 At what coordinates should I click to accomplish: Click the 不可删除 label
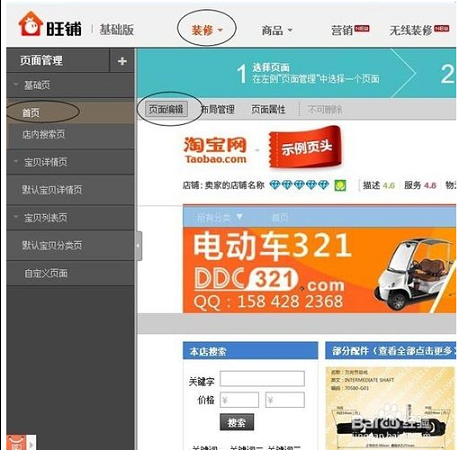(x=325, y=109)
